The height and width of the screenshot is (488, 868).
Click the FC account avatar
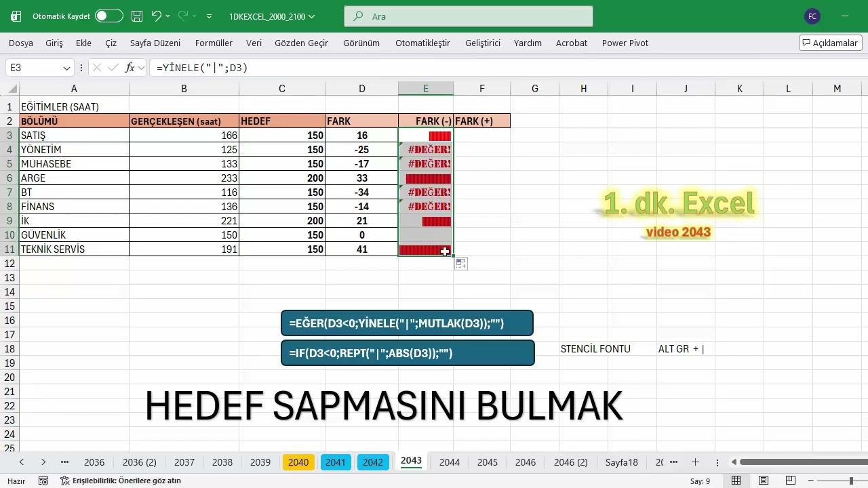[x=812, y=16]
